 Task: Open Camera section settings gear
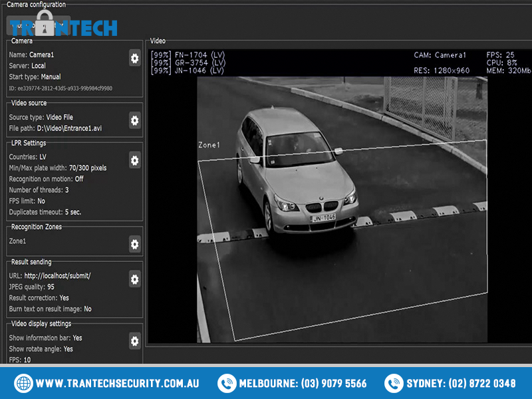click(135, 58)
